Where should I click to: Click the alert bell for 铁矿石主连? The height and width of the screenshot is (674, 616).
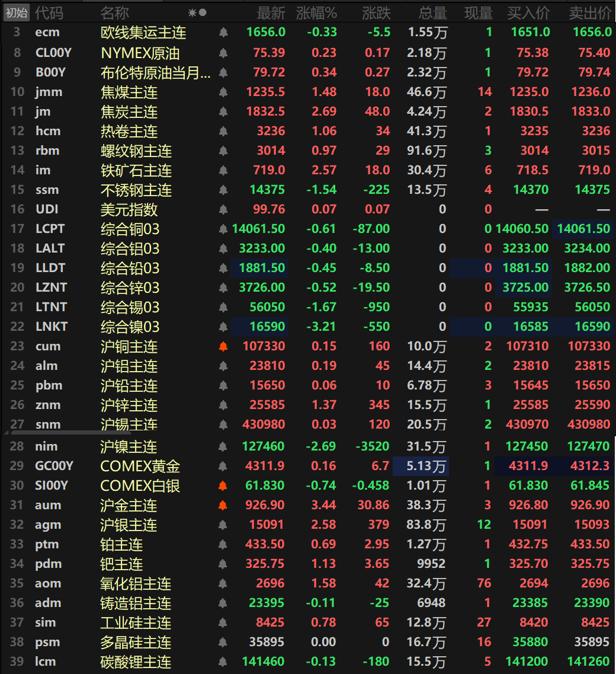point(223,170)
